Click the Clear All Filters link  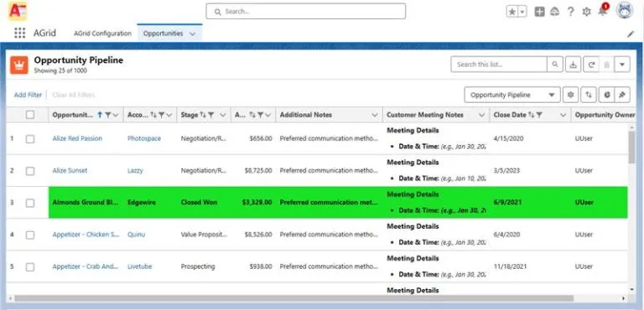pyautogui.click(x=74, y=95)
